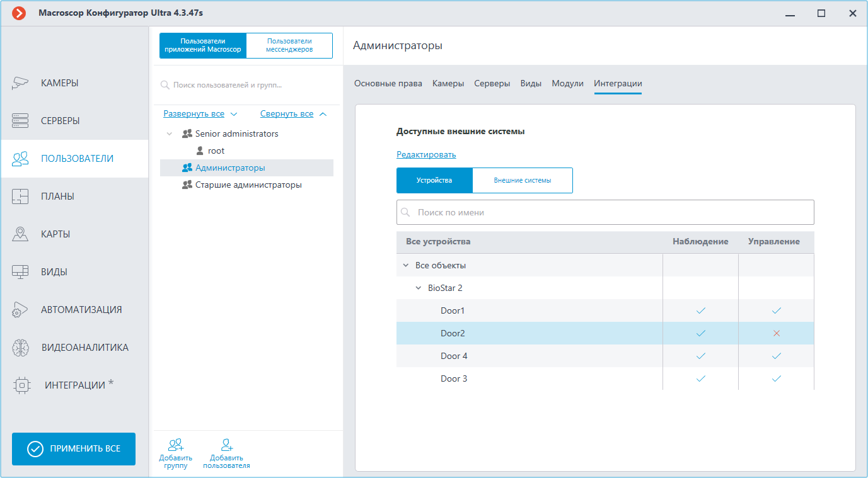
Task: Switch to the Серверы rights tab
Action: (492, 84)
